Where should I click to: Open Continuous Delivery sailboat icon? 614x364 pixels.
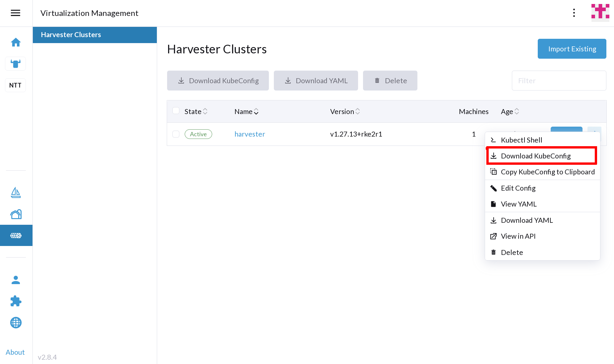tap(16, 193)
